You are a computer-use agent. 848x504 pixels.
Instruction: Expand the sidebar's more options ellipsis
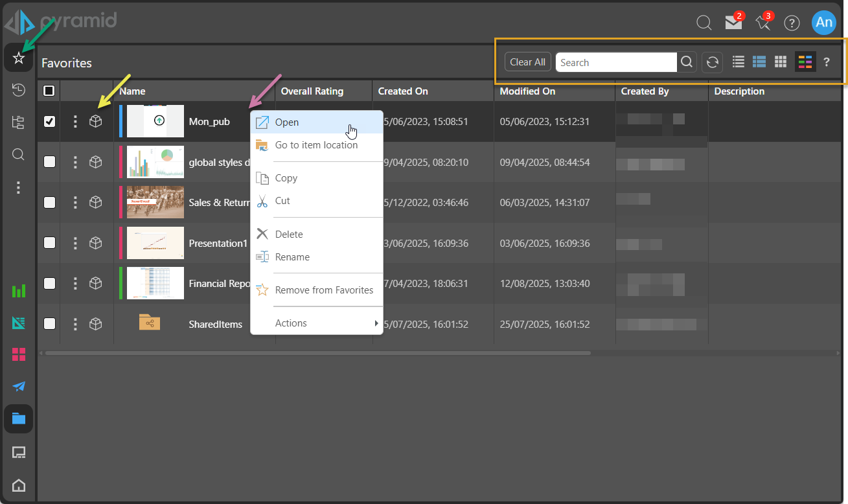[19, 187]
